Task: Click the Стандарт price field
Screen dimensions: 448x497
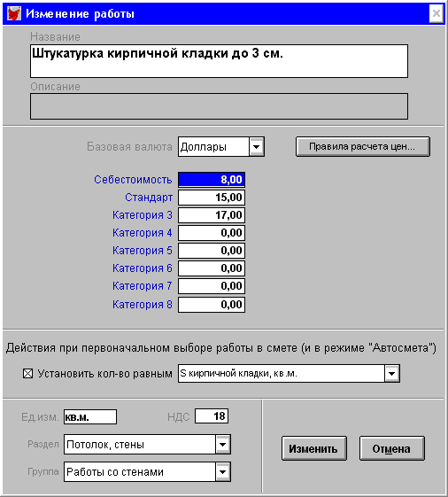Action: pyautogui.click(x=212, y=198)
